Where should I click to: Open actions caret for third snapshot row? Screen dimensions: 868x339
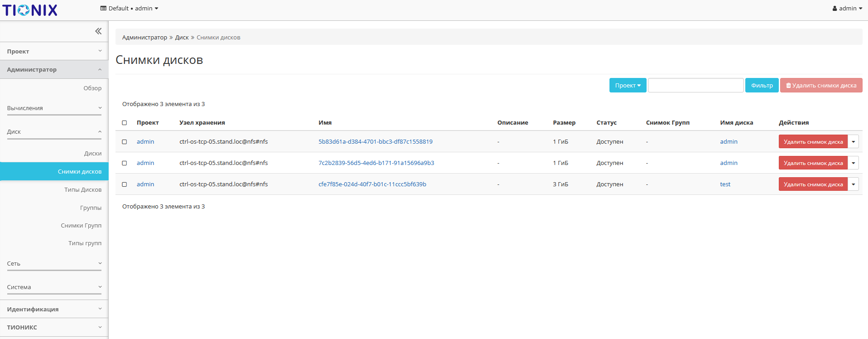(853, 184)
